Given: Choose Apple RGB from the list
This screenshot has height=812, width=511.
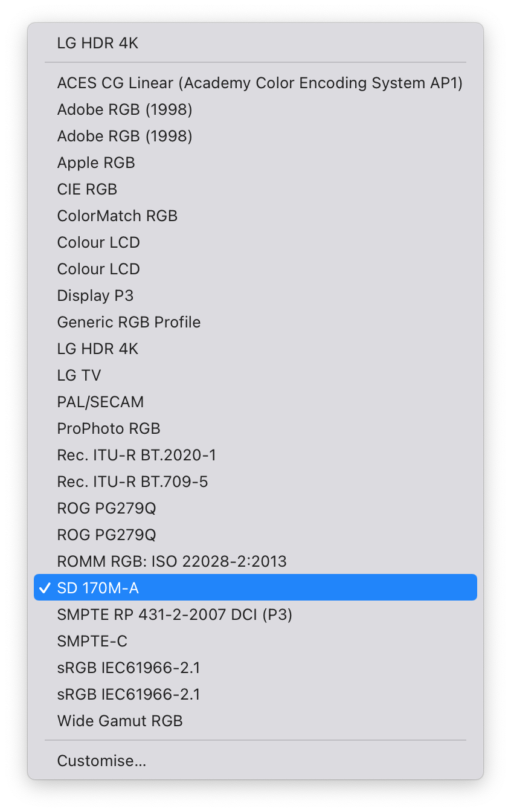Looking at the screenshot, I should point(96,163).
